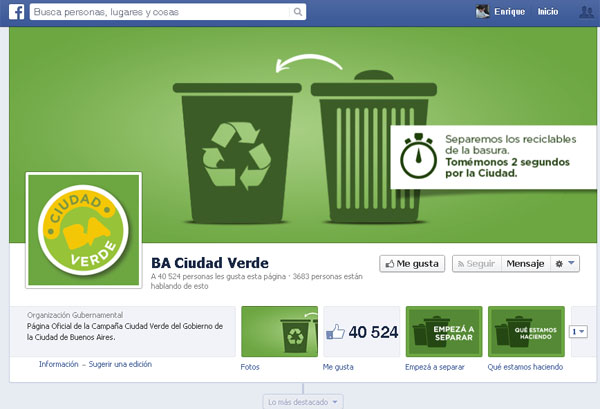
Task: Open the Lo más destacado dropdown
Action: pyautogui.click(x=304, y=401)
